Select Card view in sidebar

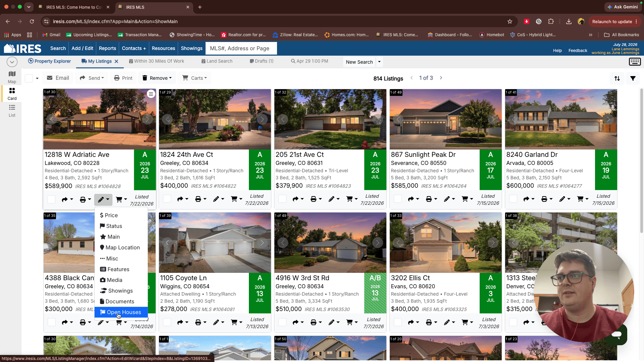pos(12,94)
